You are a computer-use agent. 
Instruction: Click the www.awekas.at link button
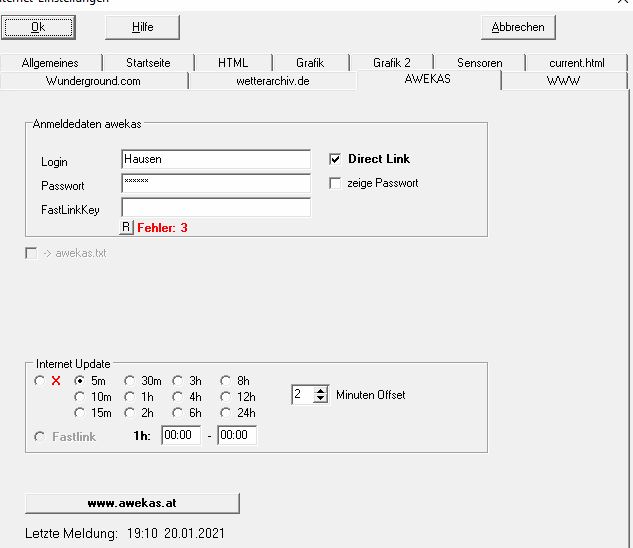pos(132,503)
